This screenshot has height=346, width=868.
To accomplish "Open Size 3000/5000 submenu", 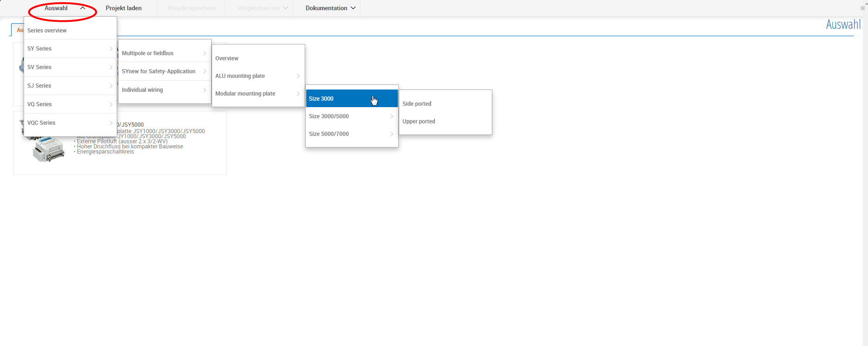I will [352, 116].
